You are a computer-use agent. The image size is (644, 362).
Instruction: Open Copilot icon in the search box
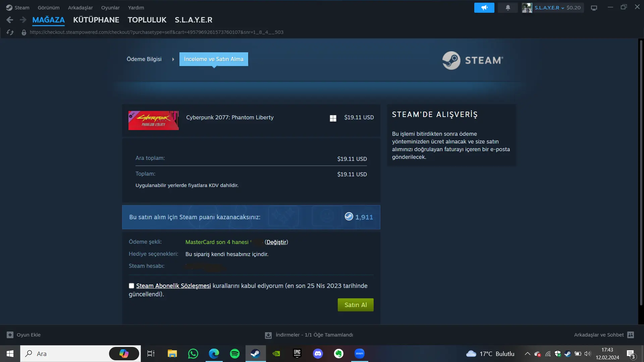[124, 354]
